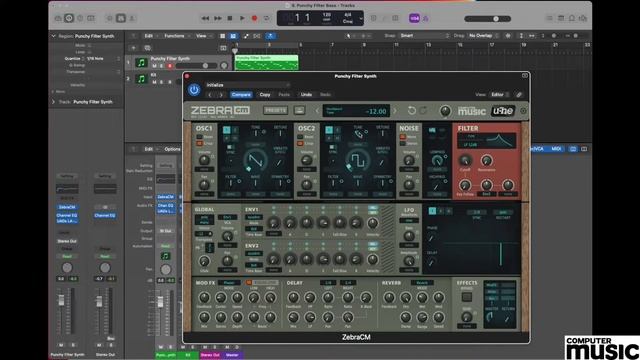Open the Drag No Overlap dropdown

tap(484, 36)
